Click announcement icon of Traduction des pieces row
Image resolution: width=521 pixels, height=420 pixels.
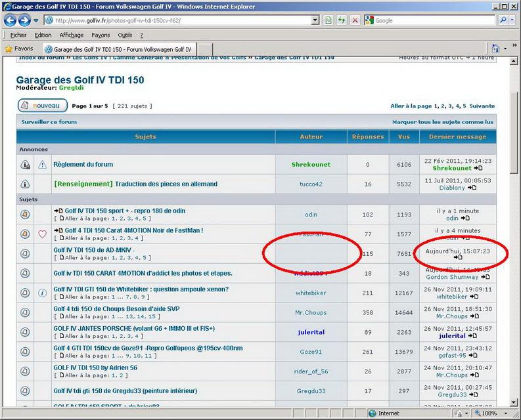point(25,184)
